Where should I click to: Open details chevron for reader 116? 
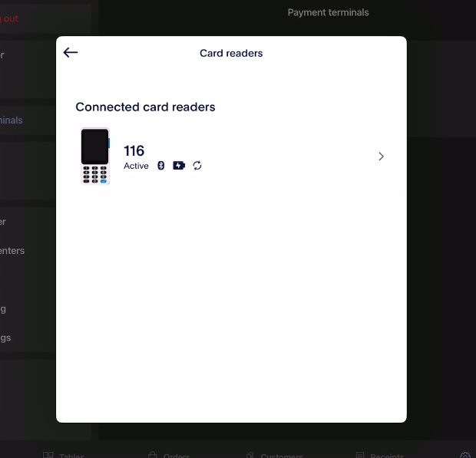point(381,157)
